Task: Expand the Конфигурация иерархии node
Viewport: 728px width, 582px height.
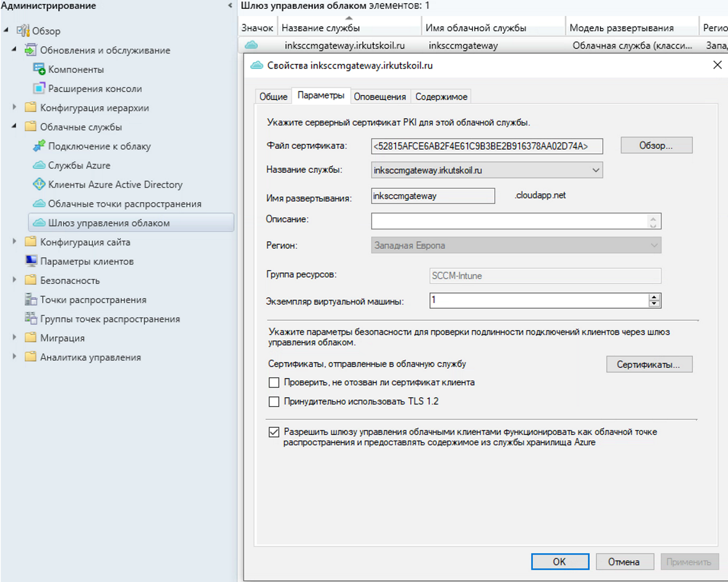Action: click(x=14, y=107)
